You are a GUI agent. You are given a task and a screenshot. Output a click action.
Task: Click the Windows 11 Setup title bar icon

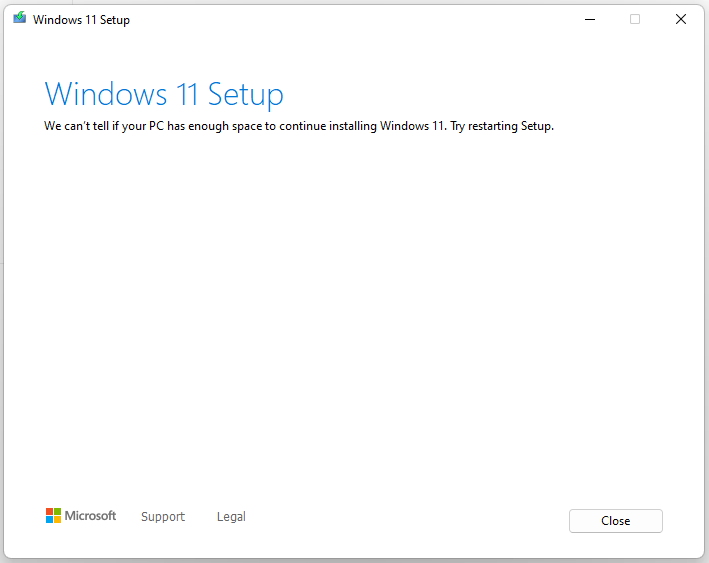(x=19, y=18)
